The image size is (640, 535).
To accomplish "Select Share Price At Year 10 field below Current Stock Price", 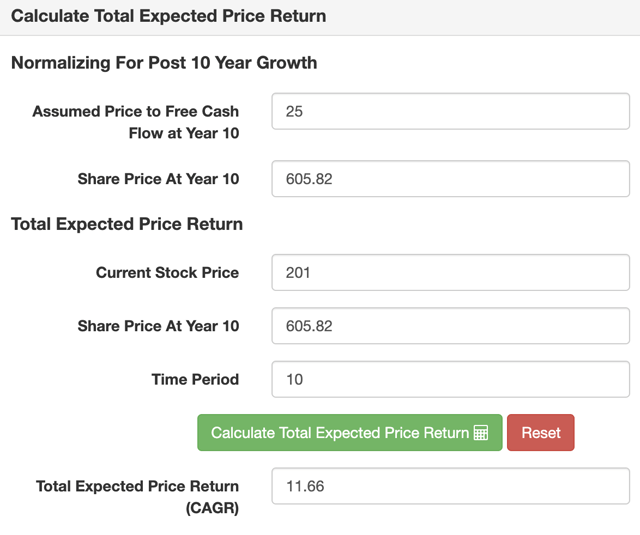I will coord(451,326).
